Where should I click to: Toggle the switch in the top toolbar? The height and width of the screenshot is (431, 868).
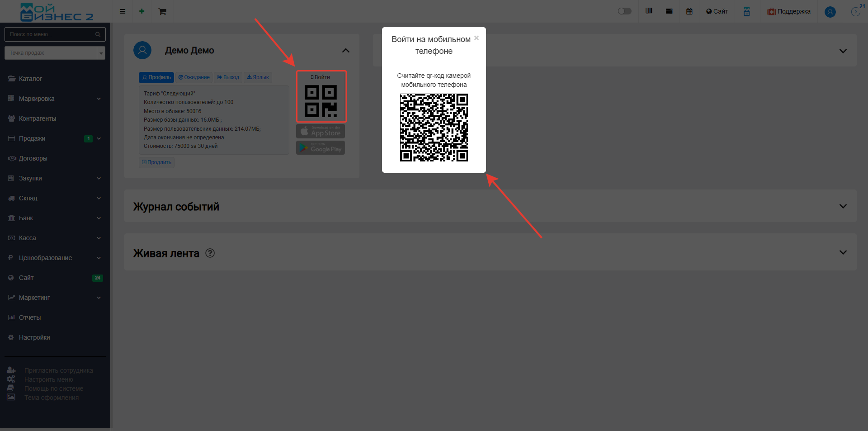624,11
